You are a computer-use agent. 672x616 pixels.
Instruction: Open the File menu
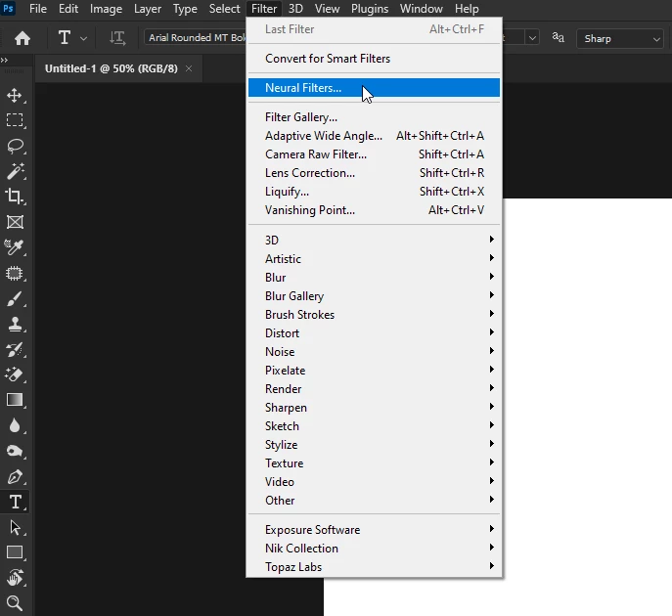pyautogui.click(x=38, y=9)
